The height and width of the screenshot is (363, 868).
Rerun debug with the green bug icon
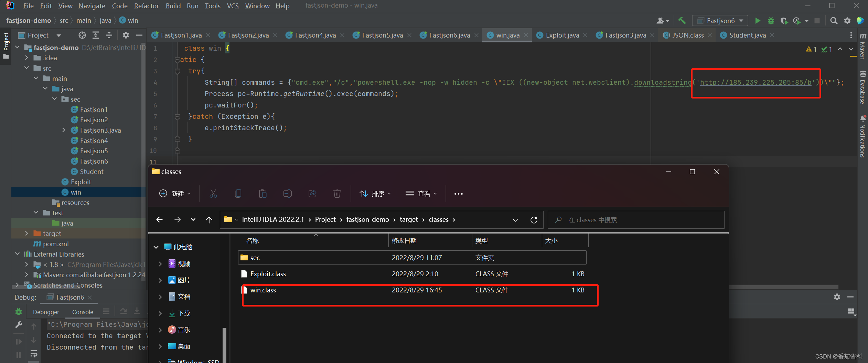click(19, 312)
